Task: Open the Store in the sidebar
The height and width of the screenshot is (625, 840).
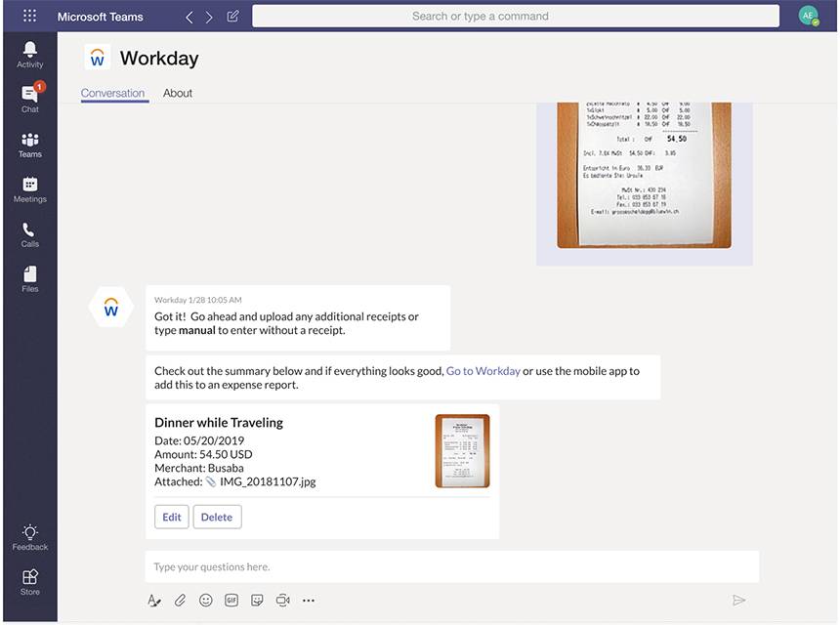Action: tap(30, 583)
